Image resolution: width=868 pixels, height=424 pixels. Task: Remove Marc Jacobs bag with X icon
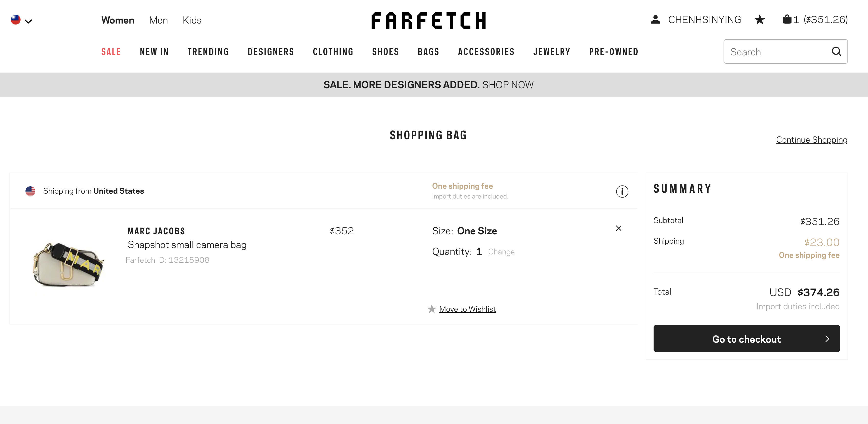[619, 228]
